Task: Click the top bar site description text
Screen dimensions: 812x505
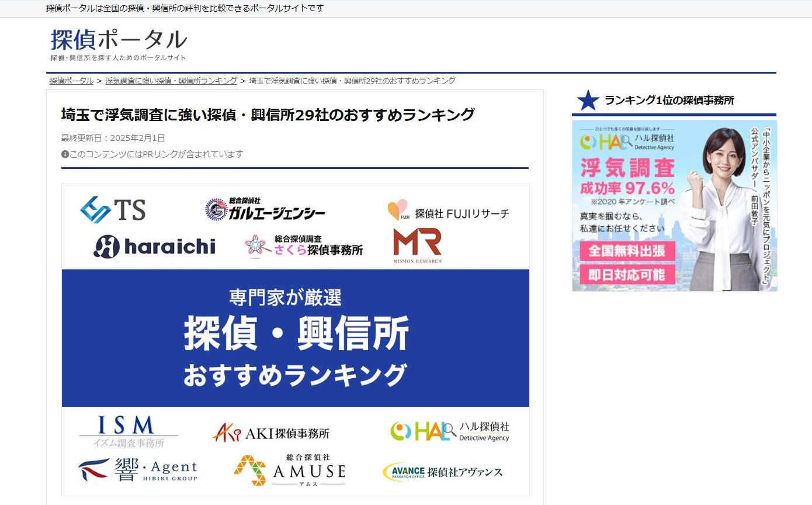Action: point(185,8)
